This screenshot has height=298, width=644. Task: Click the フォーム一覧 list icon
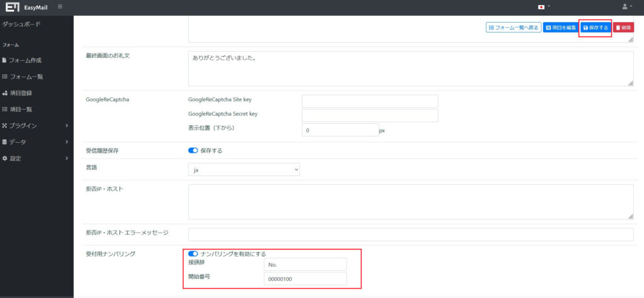tap(4, 77)
